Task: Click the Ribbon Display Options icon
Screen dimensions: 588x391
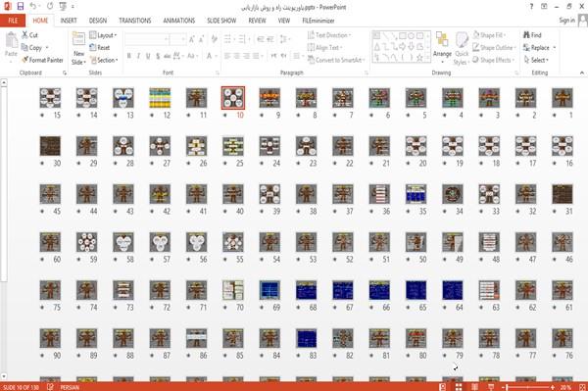Action: tap(544, 7)
